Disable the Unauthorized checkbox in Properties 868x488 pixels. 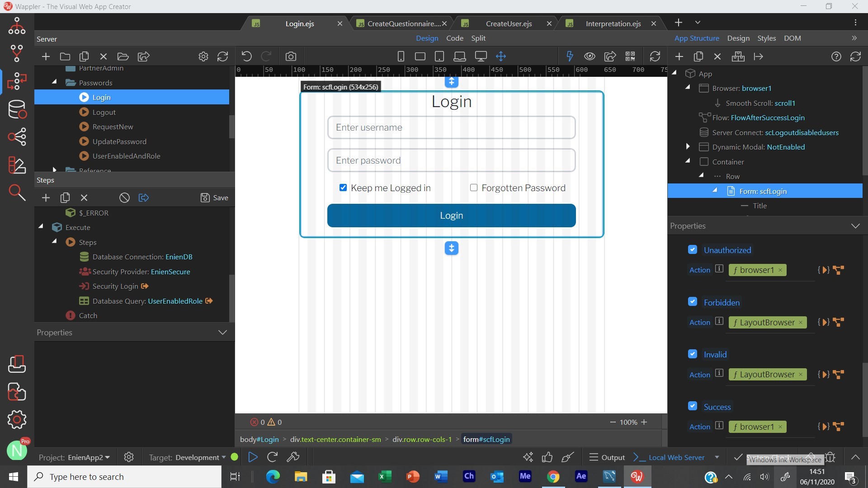tap(693, 249)
